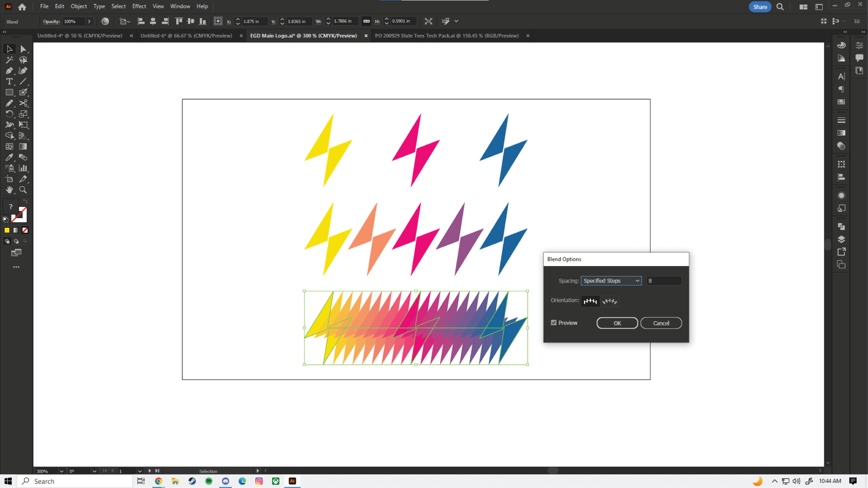This screenshot has width=868, height=488.
Task: Toggle the link icon for width and height
Action: click(366, 21)
